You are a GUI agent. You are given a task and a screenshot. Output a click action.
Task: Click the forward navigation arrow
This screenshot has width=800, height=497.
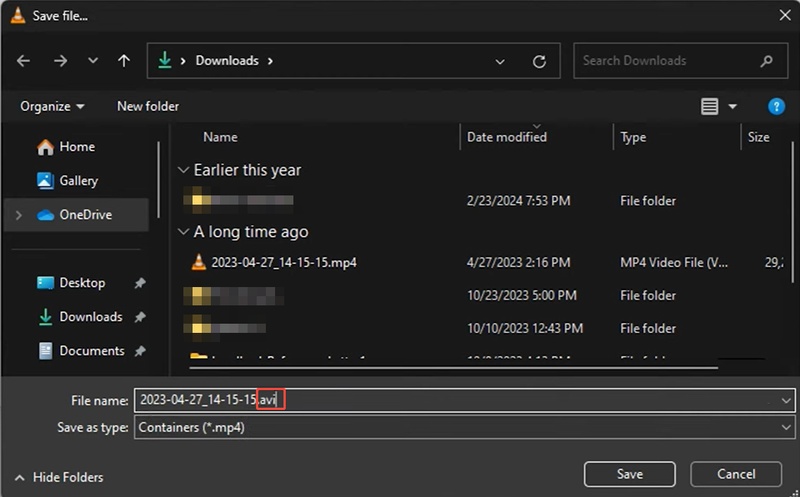click(x=60, y=61)
